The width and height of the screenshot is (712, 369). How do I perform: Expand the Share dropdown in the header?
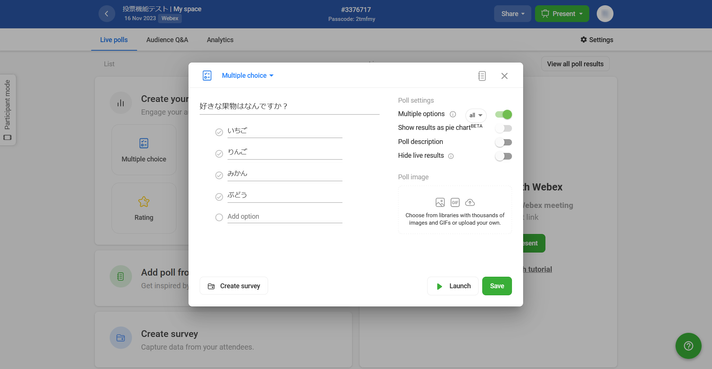click(512, 14)
